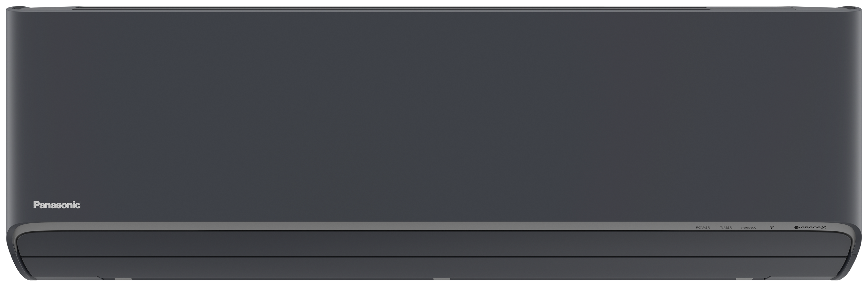The image size is (868, 287).
Task: Click the Panasonic logo on the panel
Action: [x=57, y=205]
